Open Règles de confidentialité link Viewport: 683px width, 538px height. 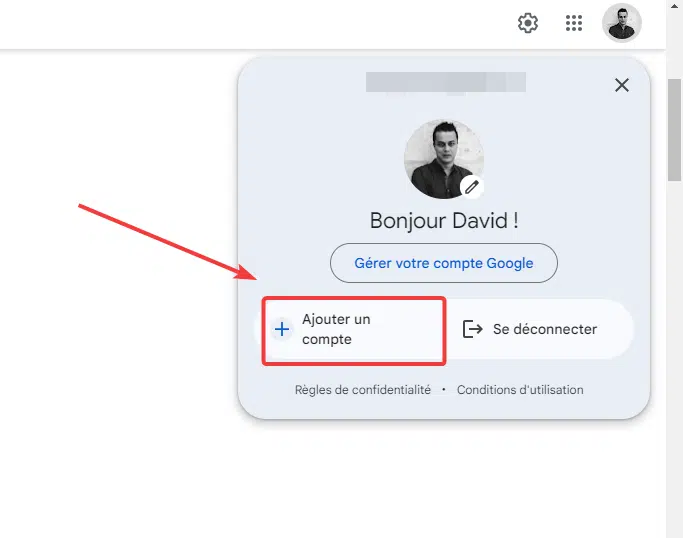(x=362, y=389)
